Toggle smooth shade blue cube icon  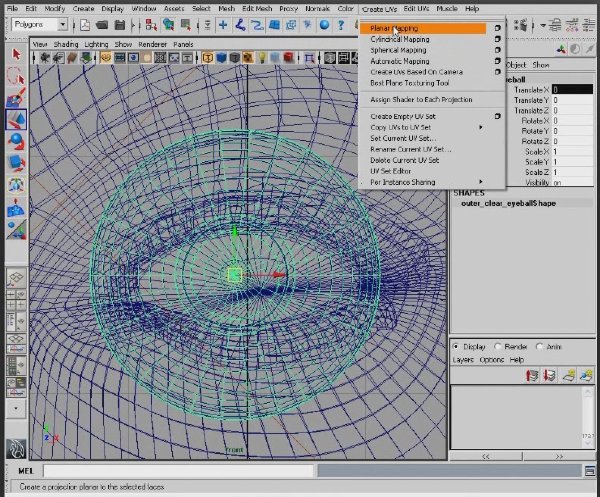click(x=221, y=58)
